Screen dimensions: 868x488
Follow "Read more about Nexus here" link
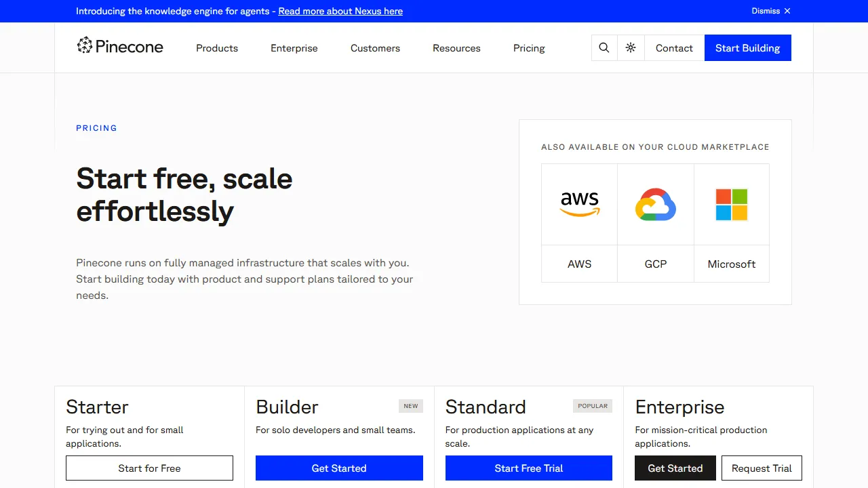tap(340, 11)
